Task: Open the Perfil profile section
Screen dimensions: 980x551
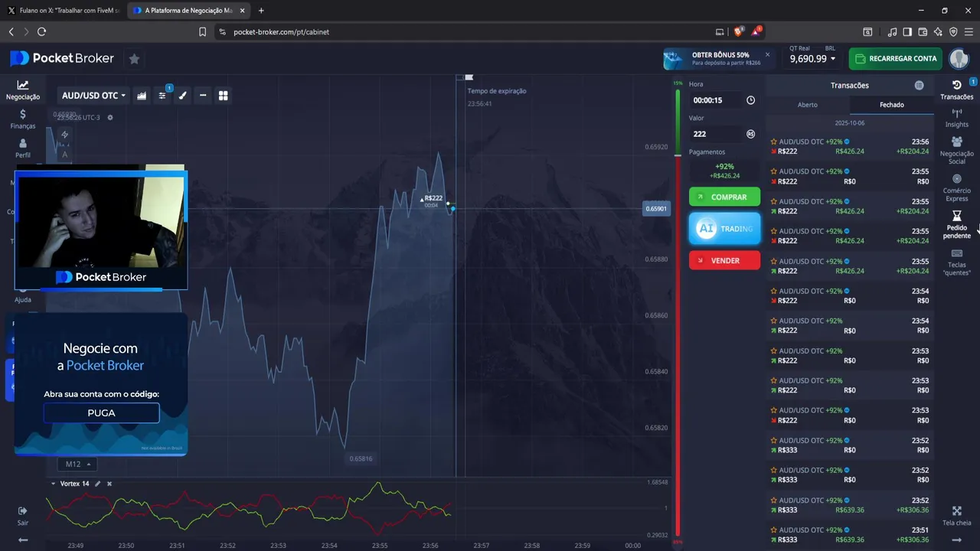Action: [x=23, y=148]
